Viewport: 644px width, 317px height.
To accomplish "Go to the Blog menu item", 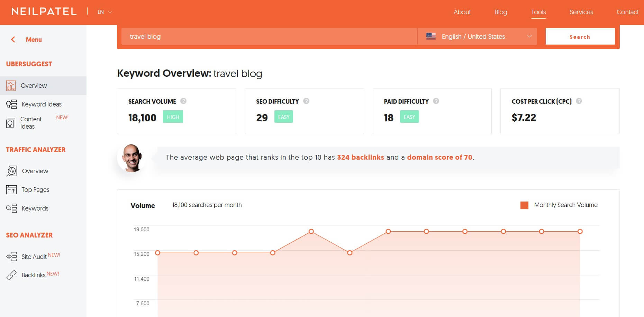I will point(501,12).
